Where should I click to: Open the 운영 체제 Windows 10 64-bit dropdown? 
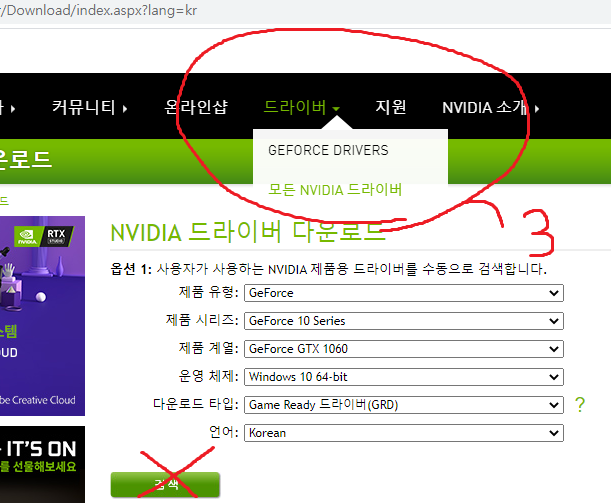tap(404, 377)
